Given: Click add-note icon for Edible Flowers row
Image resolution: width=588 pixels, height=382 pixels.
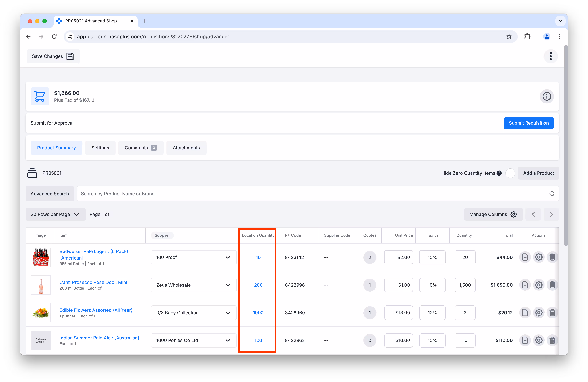Looking at the screenshot, I should (525, 313).
